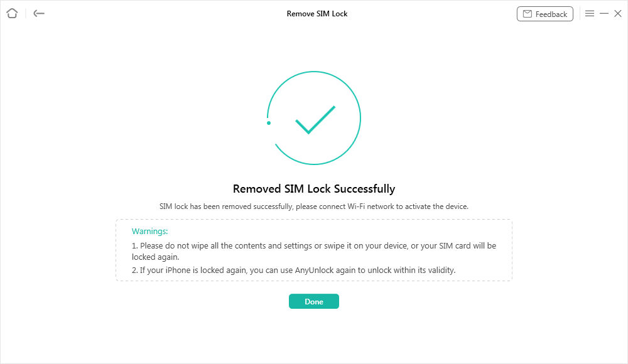Navigate home using the house icon
The width and height of the screenshot is (628, 364).
coord(11,13)
